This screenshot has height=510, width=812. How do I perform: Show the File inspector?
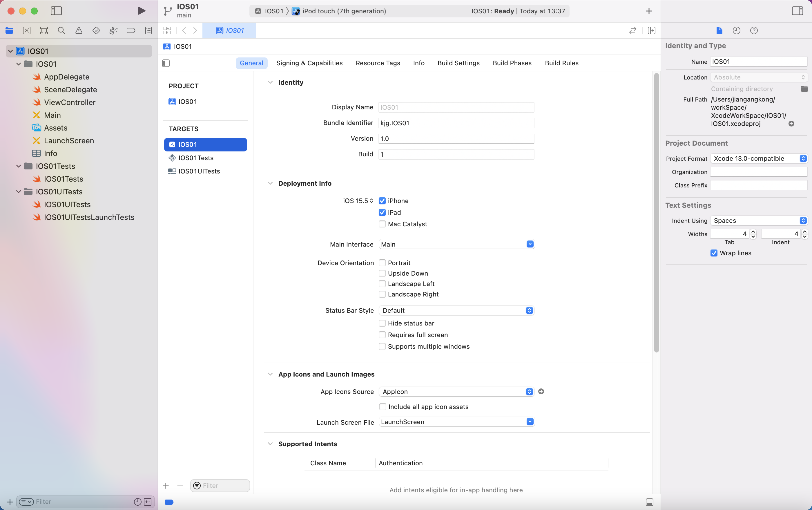(x=719, y=31)
